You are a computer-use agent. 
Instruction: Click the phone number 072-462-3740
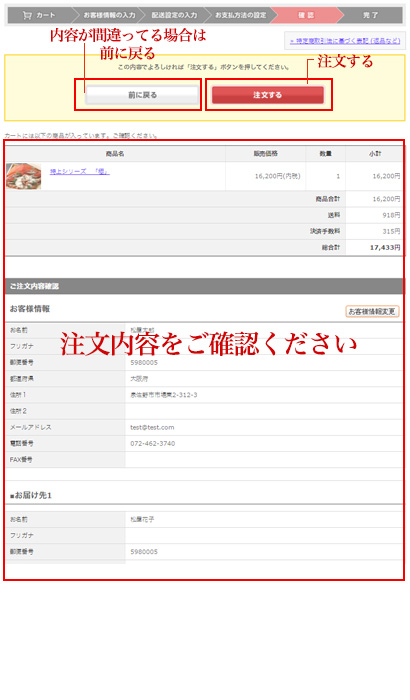pyautogui.click(x=153, y=444)
